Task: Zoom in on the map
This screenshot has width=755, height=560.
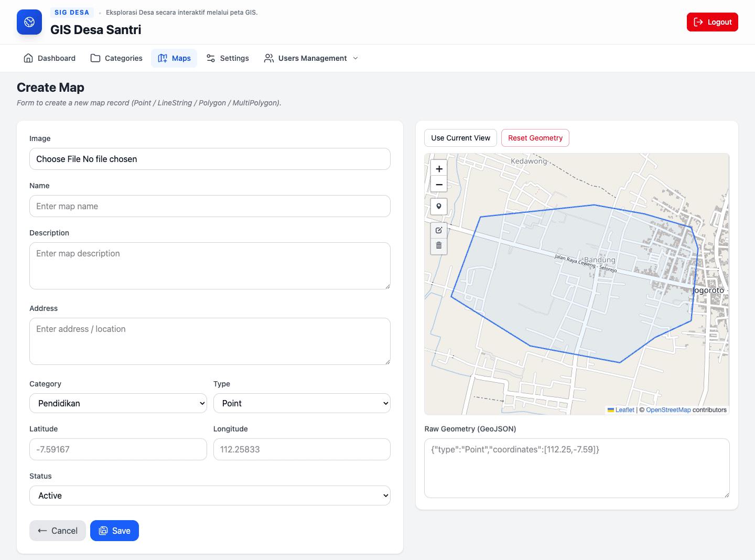Action: click(439, 169)
